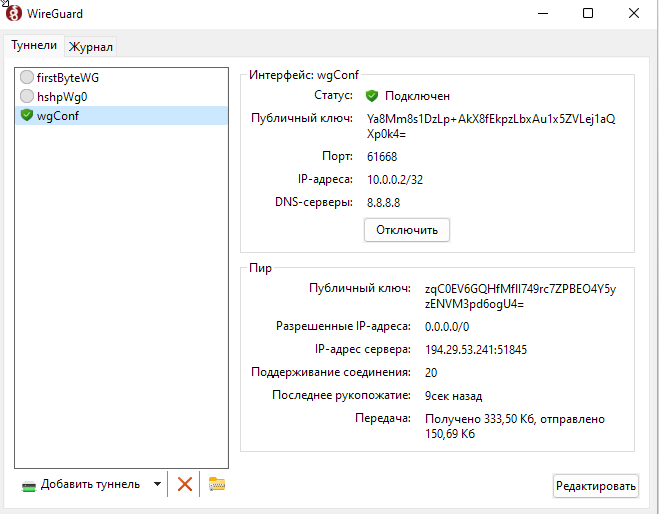Click the IP address value 10.0.0.2/32
659x514 pixels.
click(395, 180)
